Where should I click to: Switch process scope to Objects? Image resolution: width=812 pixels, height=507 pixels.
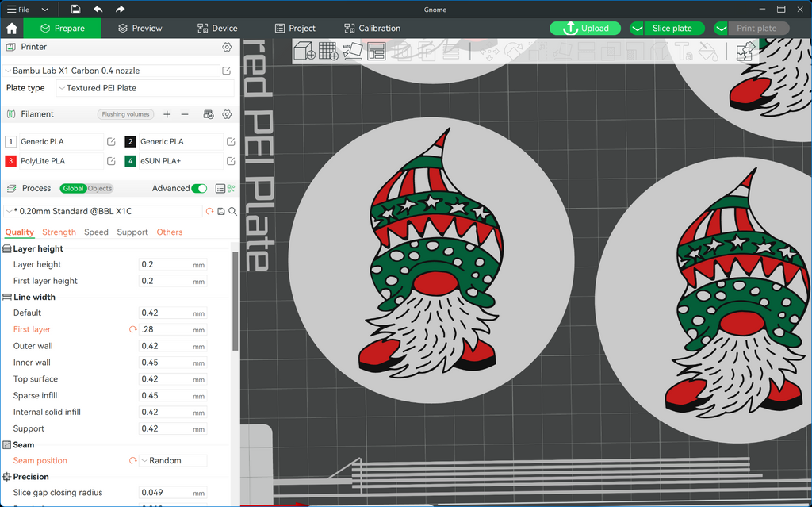click(99, 188)
